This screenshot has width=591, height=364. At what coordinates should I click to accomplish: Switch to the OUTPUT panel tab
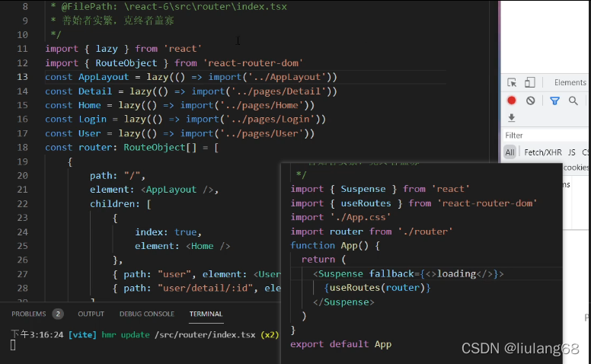click(x=91, y=314)
